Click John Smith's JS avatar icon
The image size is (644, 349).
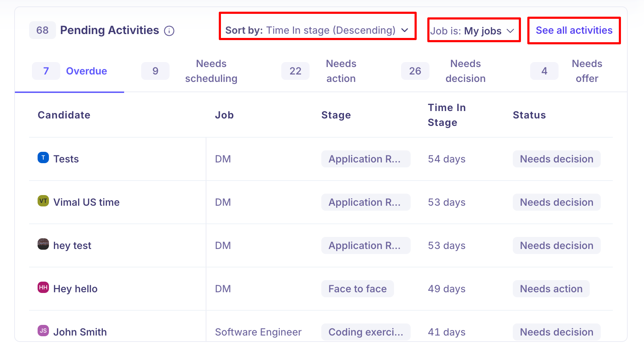pyautogui.click(x=43, y=331)
